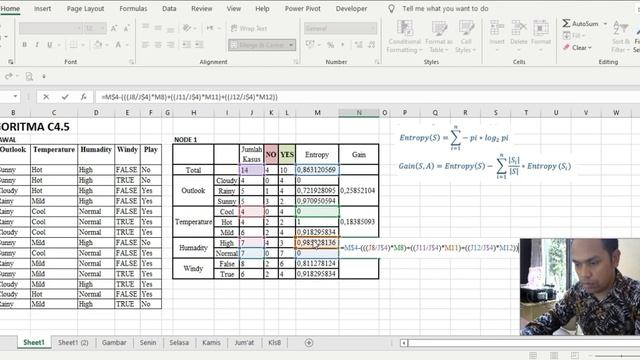Open the Font dialog launcher
The width and height of the screenshot is (640, 360).
(x=131, y=62)
